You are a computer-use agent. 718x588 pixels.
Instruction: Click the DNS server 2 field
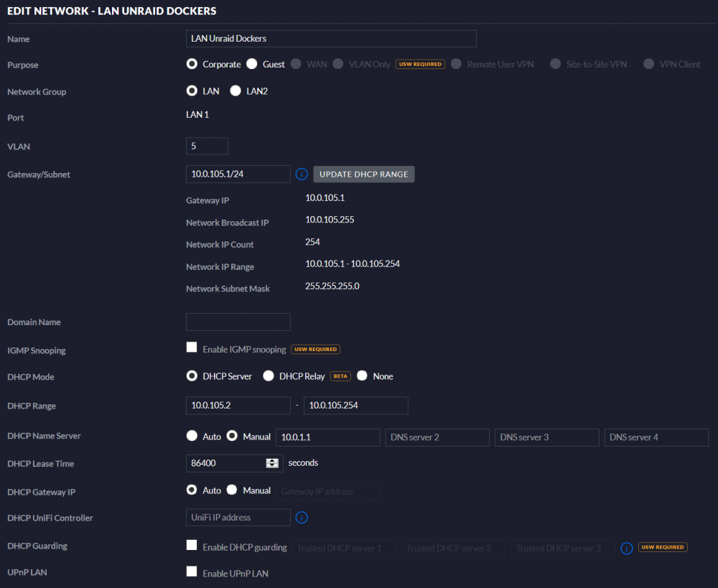click(437, 437)
